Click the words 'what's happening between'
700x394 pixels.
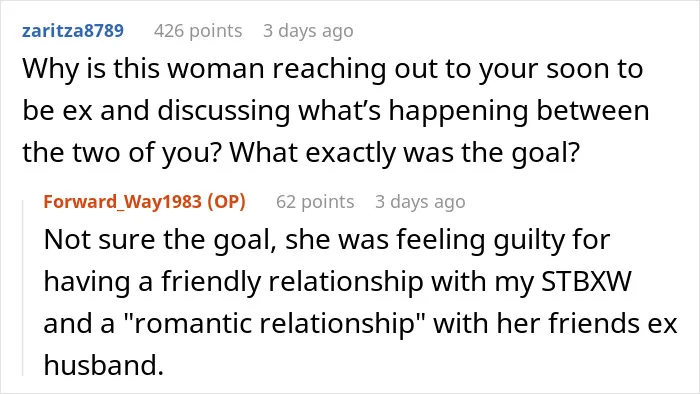474,111
